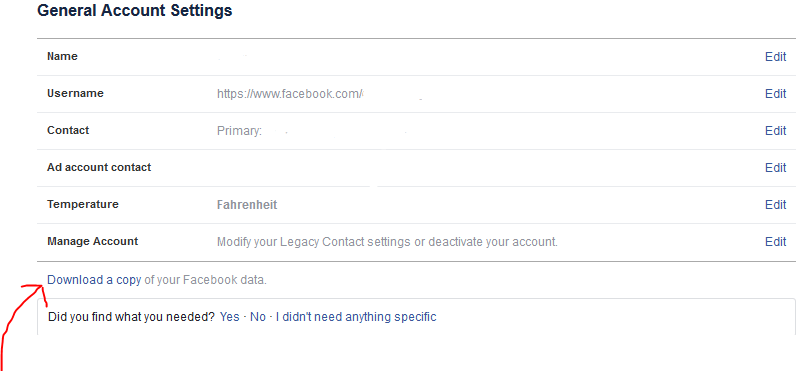Viewport: 805px width, 371px height.
Task: Edit the Manage Account setting
Action: (x=775, y=242)
